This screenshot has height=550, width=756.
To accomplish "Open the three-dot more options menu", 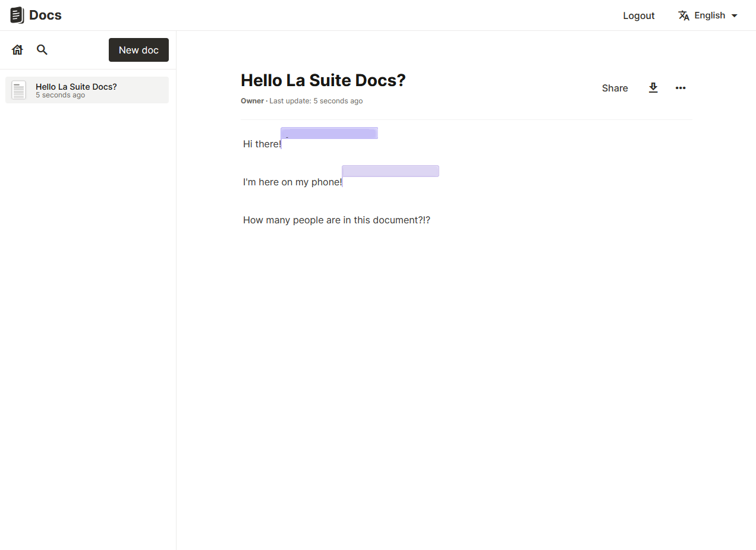I will coord(681,88).
